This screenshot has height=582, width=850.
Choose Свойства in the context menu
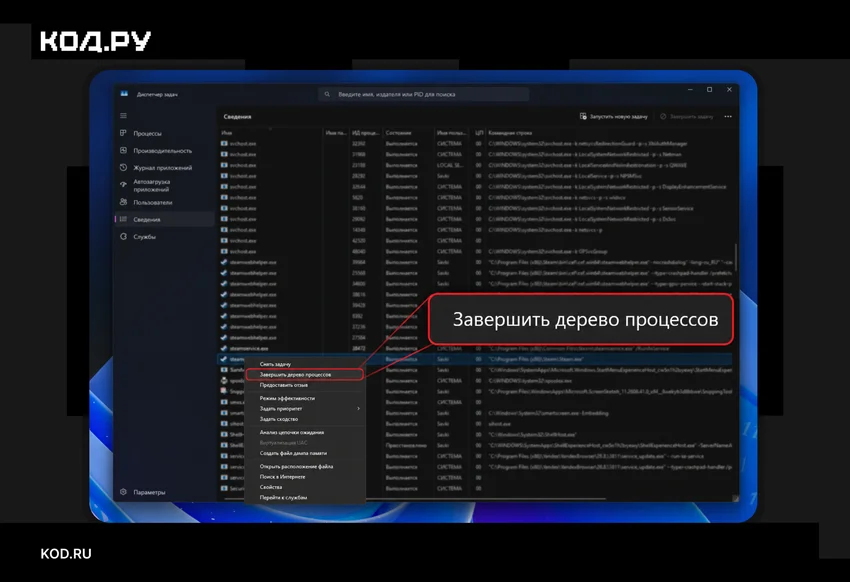[271, 487]
